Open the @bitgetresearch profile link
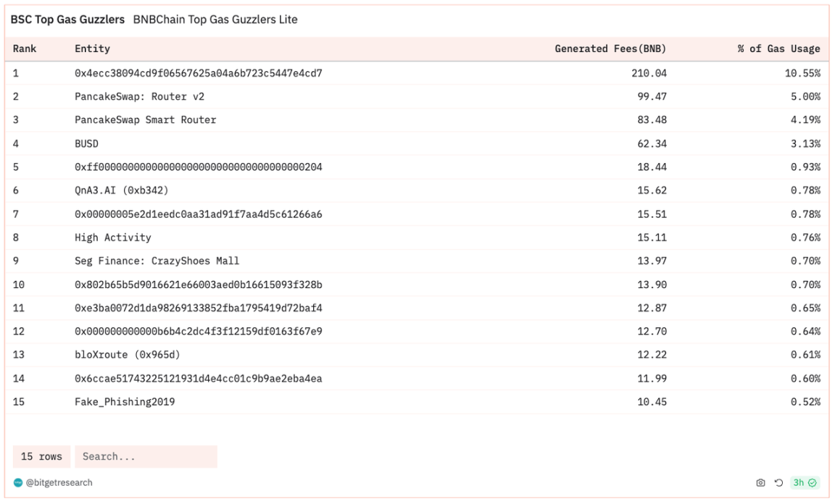 (x=59, y=483)
